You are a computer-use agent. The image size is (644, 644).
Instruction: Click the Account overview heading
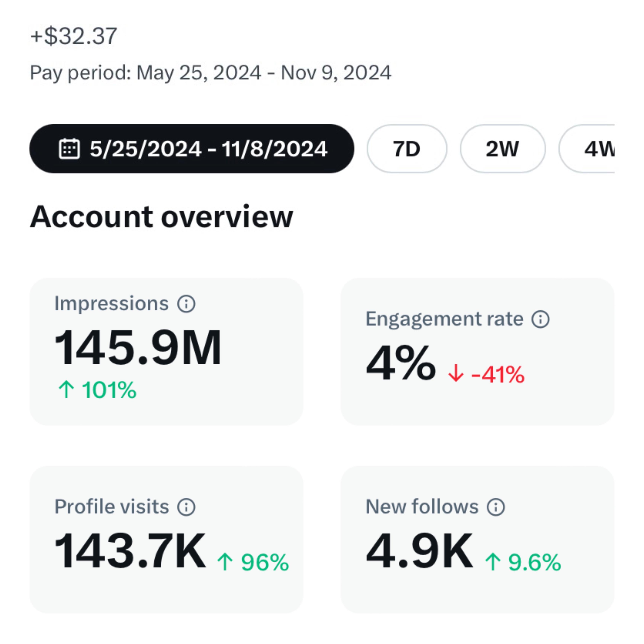click(x=161, y=217)
